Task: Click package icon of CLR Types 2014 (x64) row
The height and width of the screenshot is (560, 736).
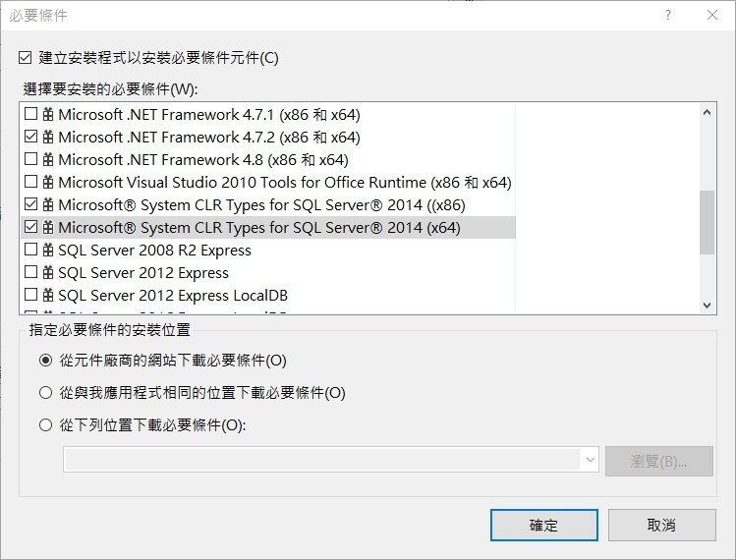Action: 48,227
